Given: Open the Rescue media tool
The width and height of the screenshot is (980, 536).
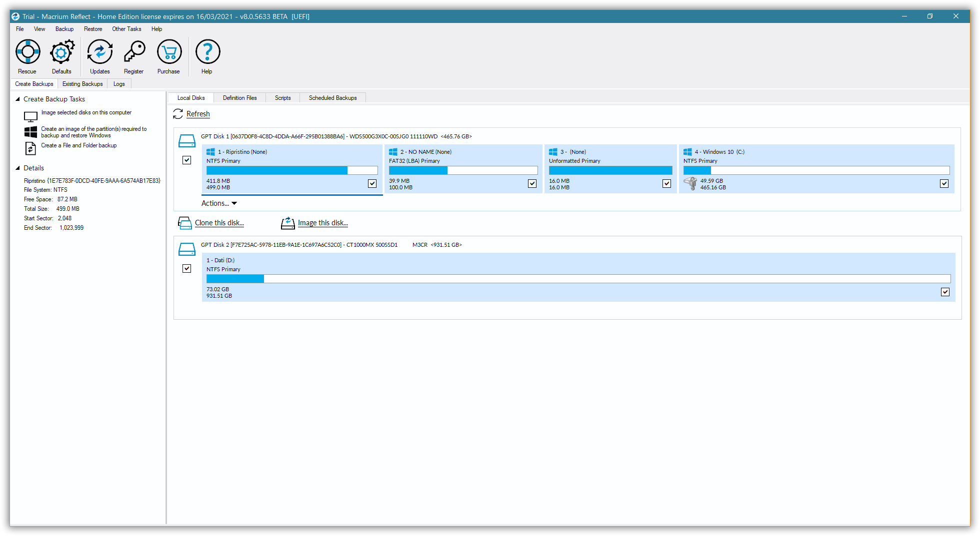Looking at the screenshot, I should point(27,52).
